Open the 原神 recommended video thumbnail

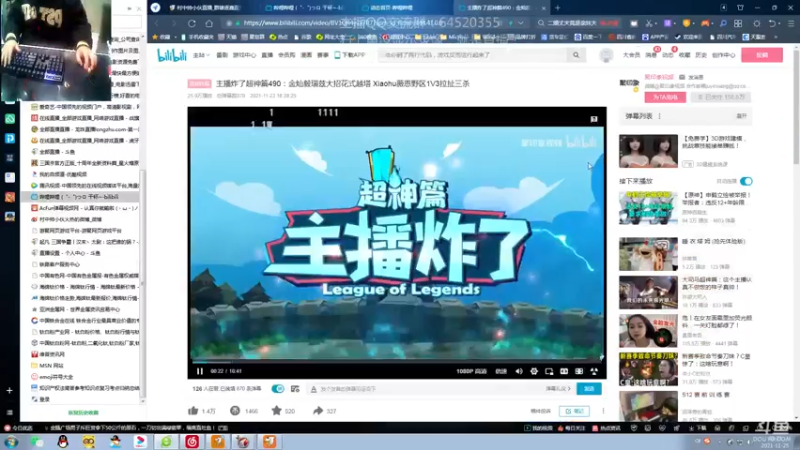648,208
